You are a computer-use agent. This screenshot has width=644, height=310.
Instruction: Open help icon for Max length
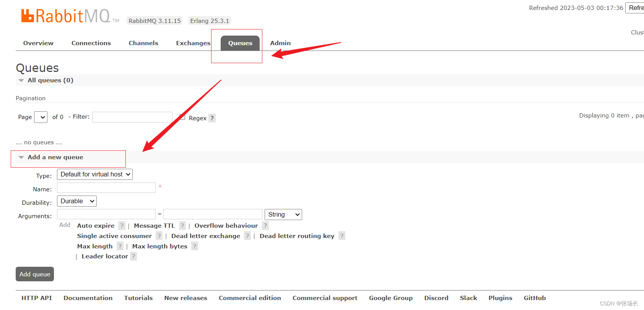click(120, 246)
